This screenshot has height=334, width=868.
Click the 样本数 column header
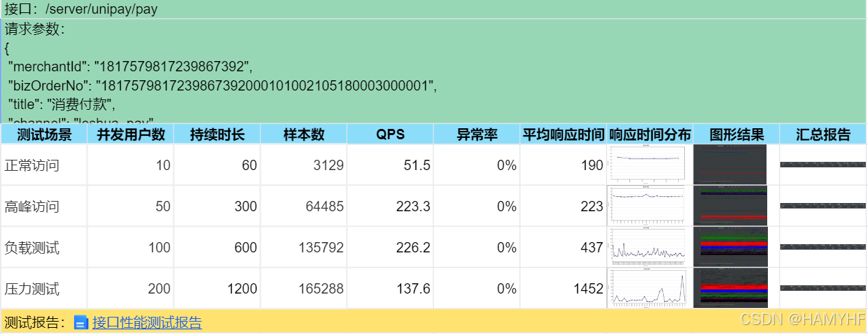[304, 134]
